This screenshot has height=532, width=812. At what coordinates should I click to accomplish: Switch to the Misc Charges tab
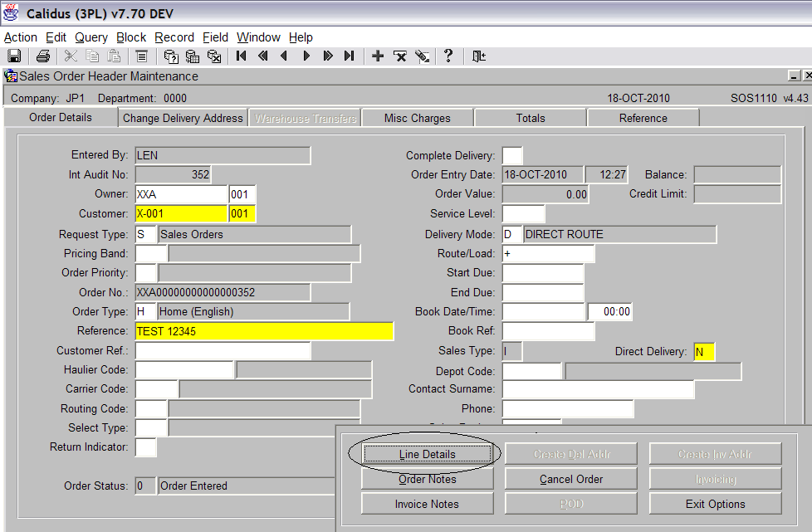(418, 118)
